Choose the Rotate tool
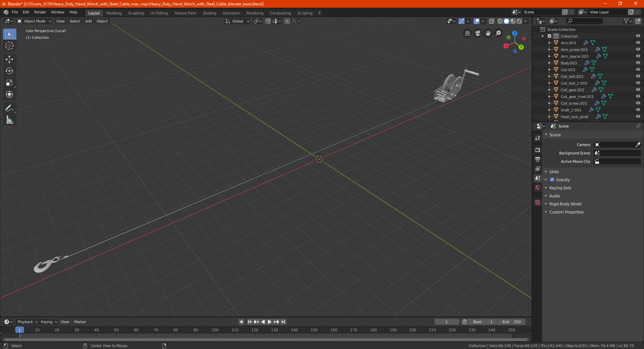Image resolution: width=644 pixels, height=349 pixels. (x=9, y=71)
